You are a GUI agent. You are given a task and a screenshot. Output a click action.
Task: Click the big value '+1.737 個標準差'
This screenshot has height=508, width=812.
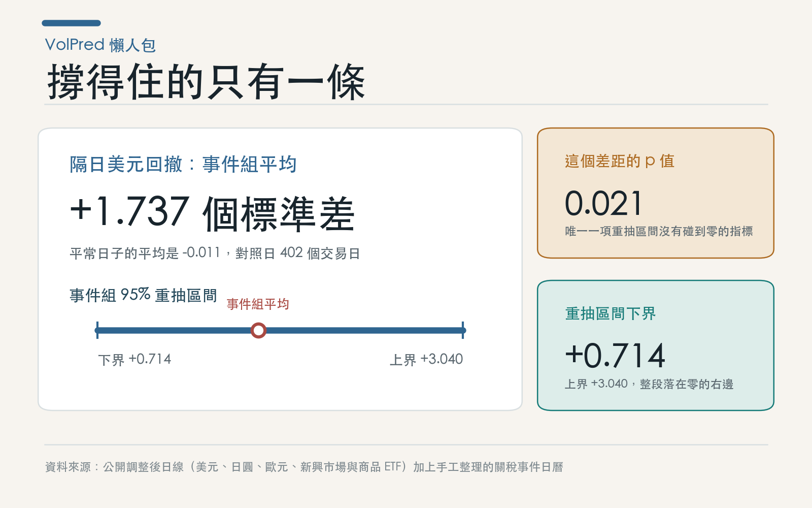[x=212, y=213]
